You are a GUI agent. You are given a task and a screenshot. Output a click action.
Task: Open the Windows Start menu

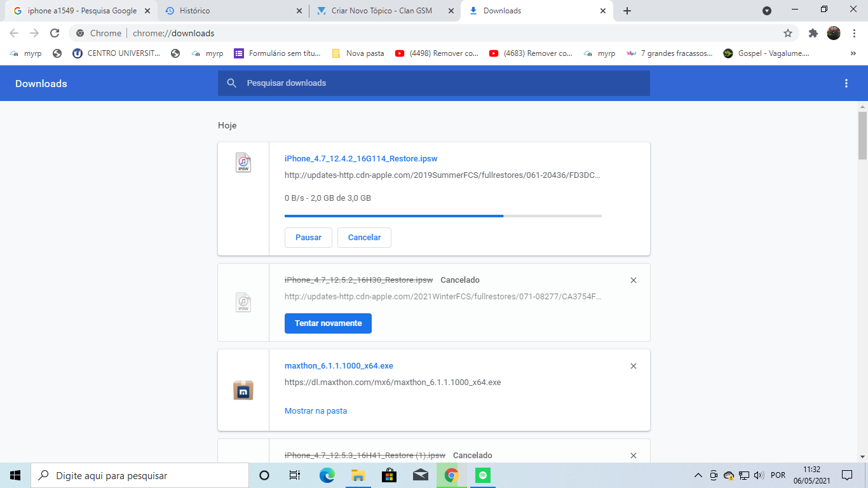click(x=15, y=475)
